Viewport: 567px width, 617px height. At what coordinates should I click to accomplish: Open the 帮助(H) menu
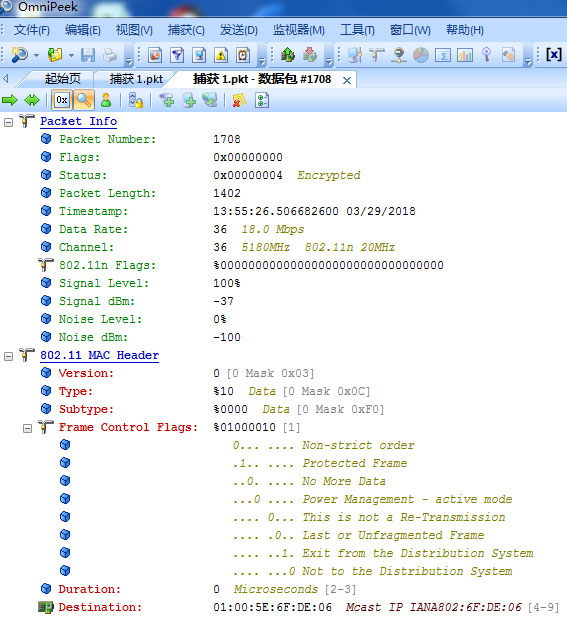(x=465, y=30)
